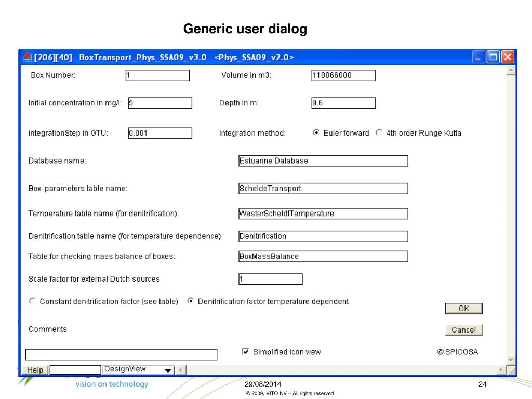This screenshot has width=532, height=399.
Task: Click the Volume in m3 field
Action: pos(343,75)
